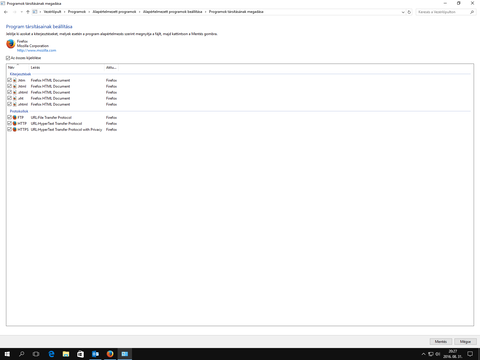The image size is (480, 360).
Task: Click the .htm file type icon
Action: [15, 80]
